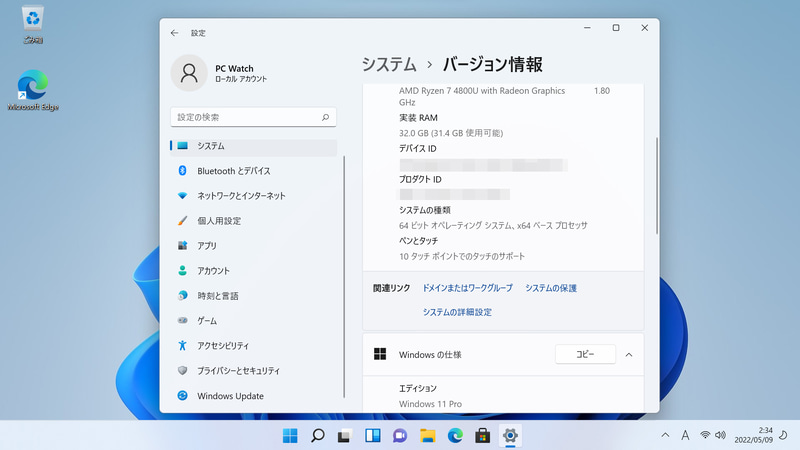This screenshot has width=800, height=450.
Task: Click the Windows 11 Pro edition text
Action: click(x=431, y=404)
